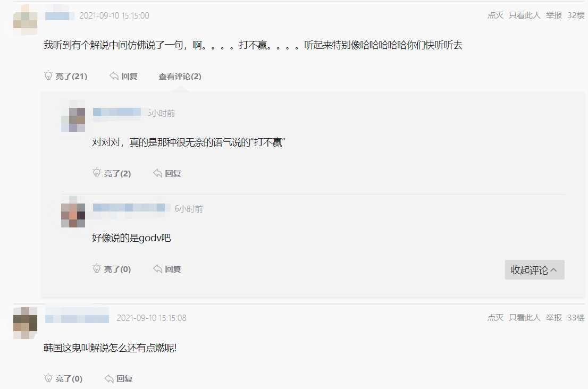Click reply arrow icon on floor 32 post
The height and width of the screenshot is (389, 588).
click(x=114, y=76)
